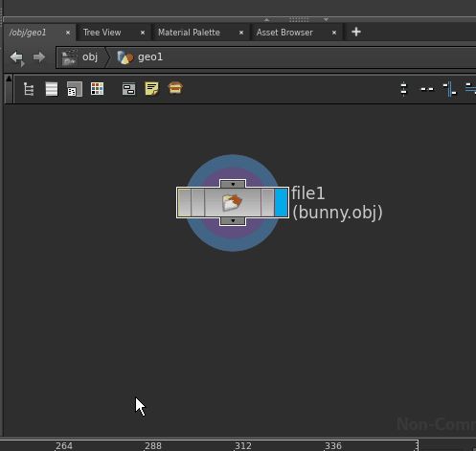
Task: Open the parameter spreadsheet table icon
Action: click(75, 89)
